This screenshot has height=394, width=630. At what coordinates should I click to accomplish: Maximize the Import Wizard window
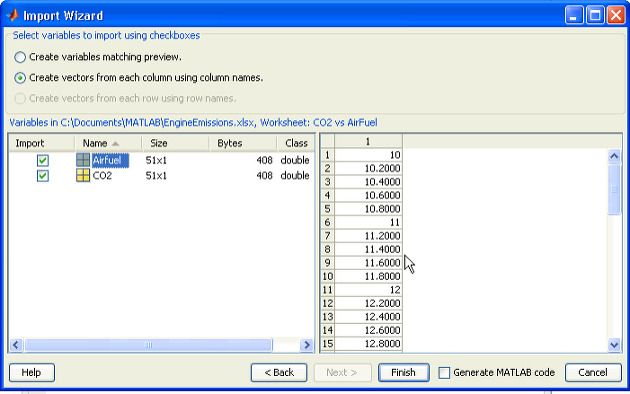point(595,15)
